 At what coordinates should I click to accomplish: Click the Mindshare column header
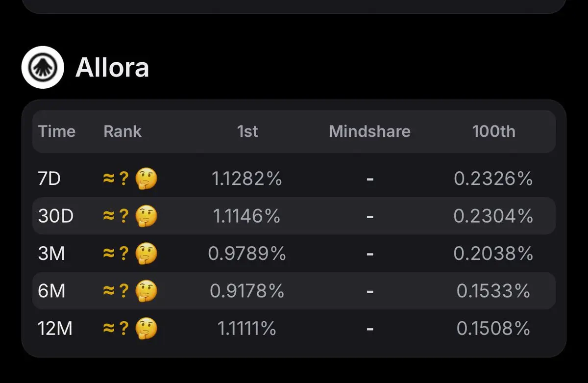pyautogui.click(x=369, y=131)
